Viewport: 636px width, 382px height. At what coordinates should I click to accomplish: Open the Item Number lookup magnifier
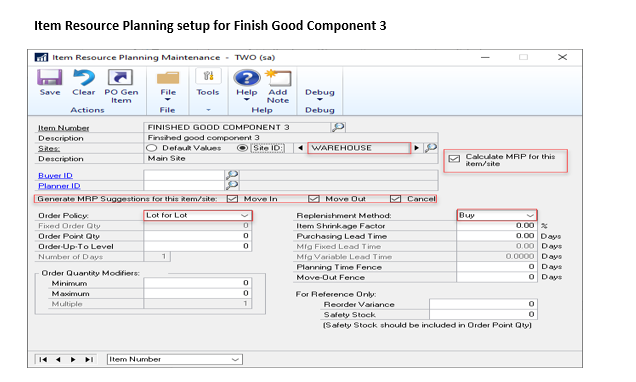click(x=338, y=127)
